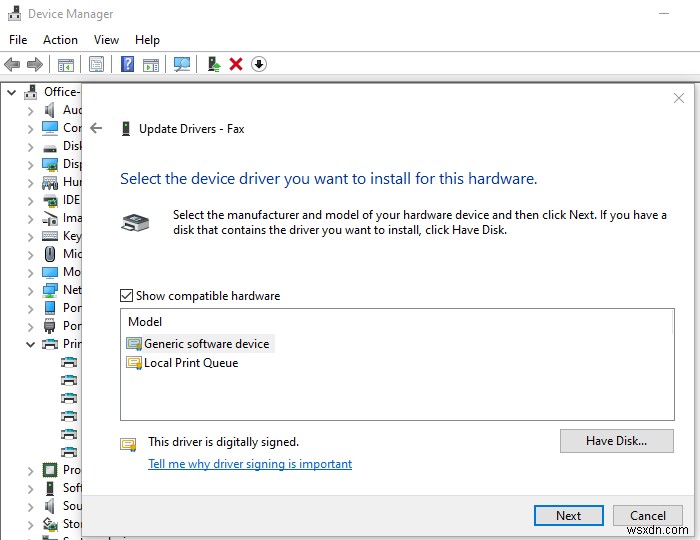Image resolution: width=700 pixels, height=540 pixels.
Task: Open the Action menu
Action: [60, 40]
